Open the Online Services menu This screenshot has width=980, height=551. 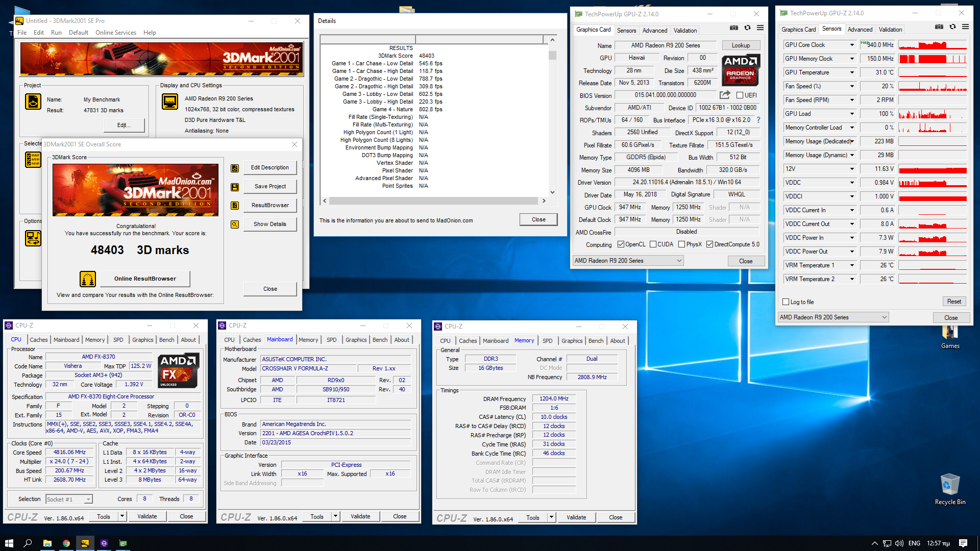(116, 33)
